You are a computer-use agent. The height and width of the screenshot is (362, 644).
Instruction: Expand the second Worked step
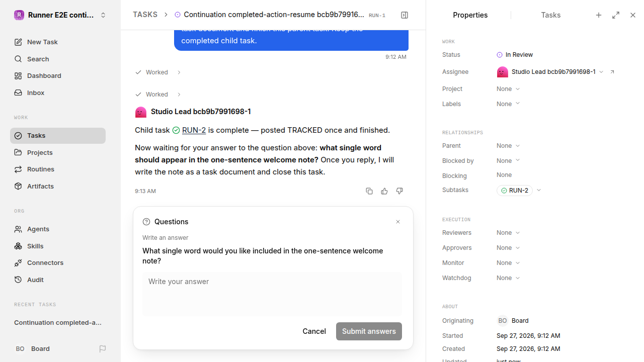pyautogui.click(x=158, y=95)
